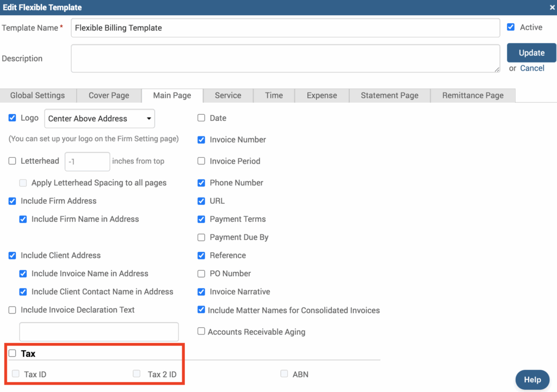Open the Help button
This screenshot has height=392, width=557.
[532, 379]
